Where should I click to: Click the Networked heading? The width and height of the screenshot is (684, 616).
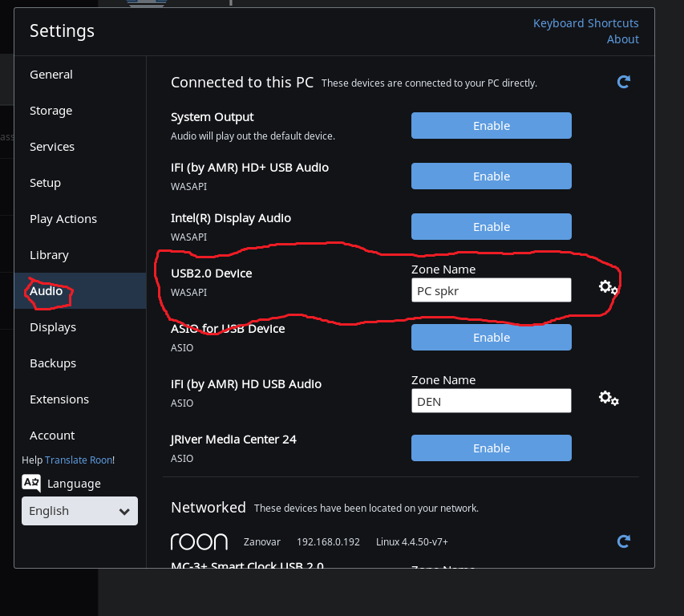[208, 508]
